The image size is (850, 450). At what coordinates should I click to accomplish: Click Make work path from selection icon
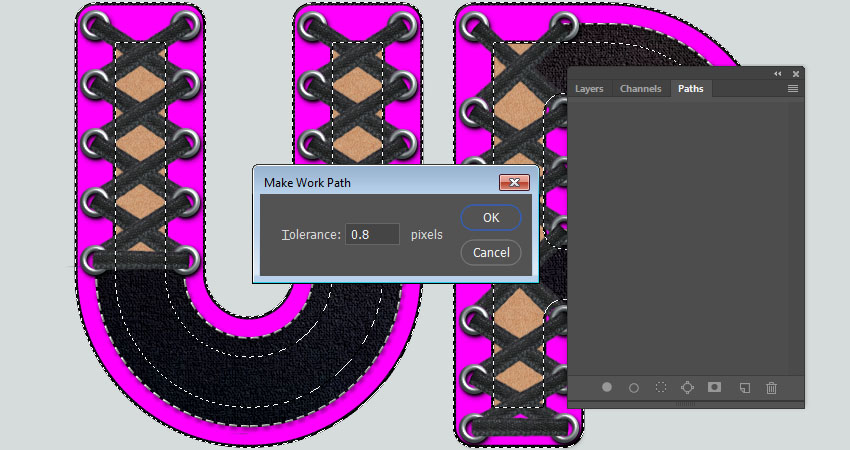[688, 387]
